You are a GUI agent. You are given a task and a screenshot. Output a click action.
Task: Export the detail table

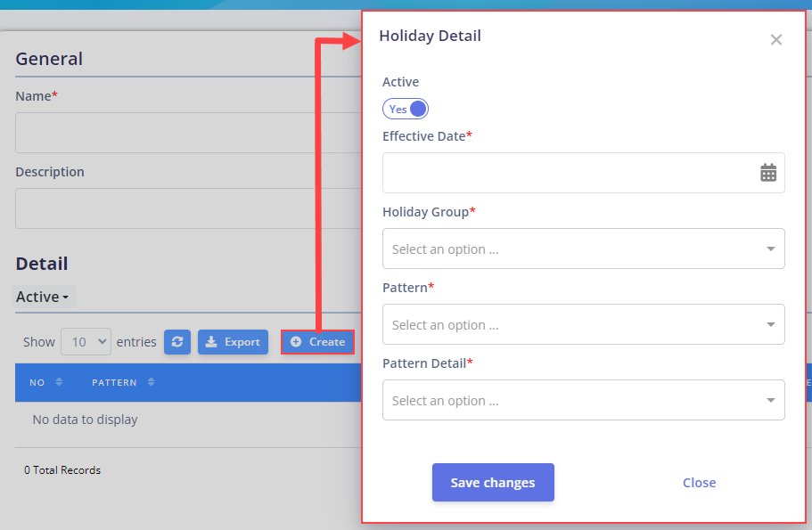[x=233, y=342]
